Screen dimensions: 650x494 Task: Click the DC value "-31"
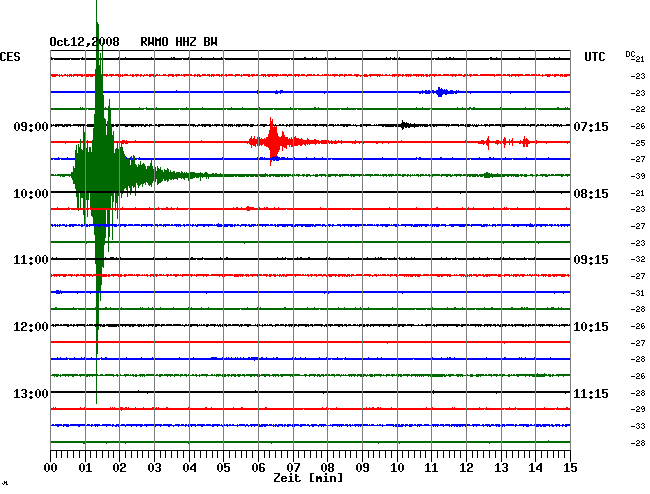coord(638,293)
